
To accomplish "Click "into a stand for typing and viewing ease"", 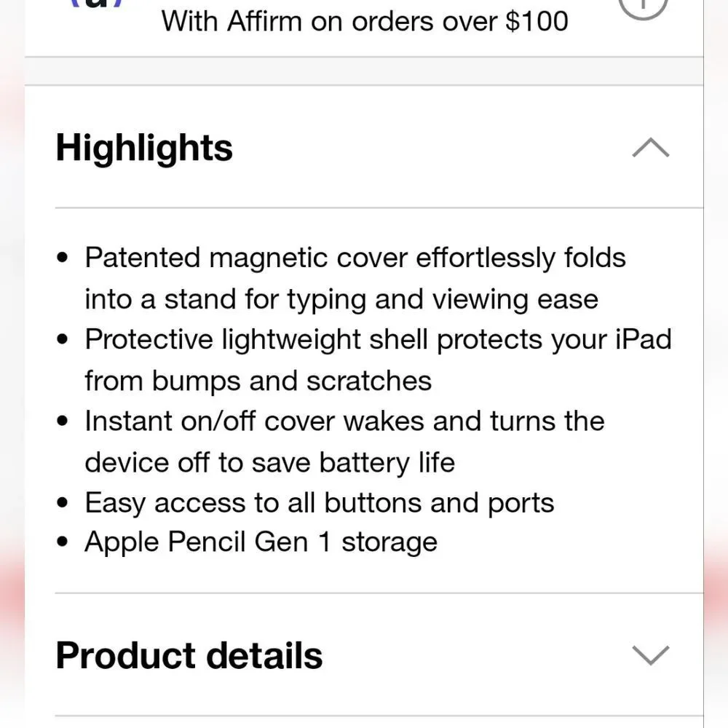I will coord(341,299).
